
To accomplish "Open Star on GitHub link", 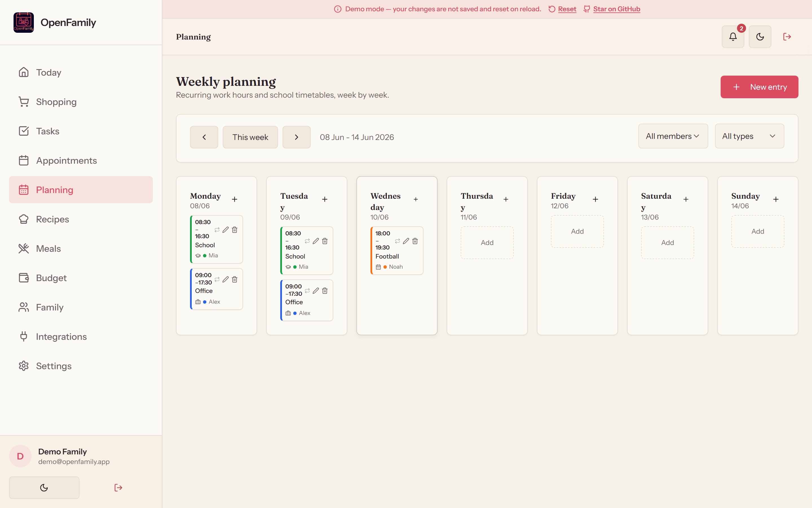I will 617,9.
